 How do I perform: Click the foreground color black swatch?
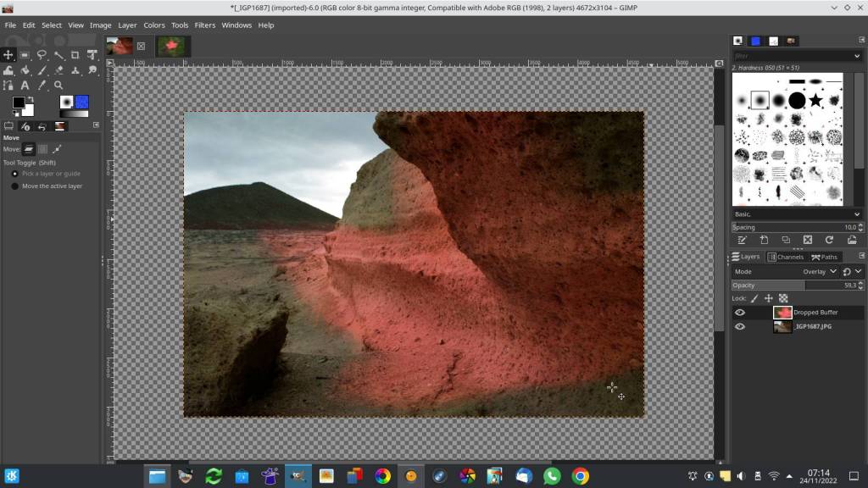coord(18,103)
